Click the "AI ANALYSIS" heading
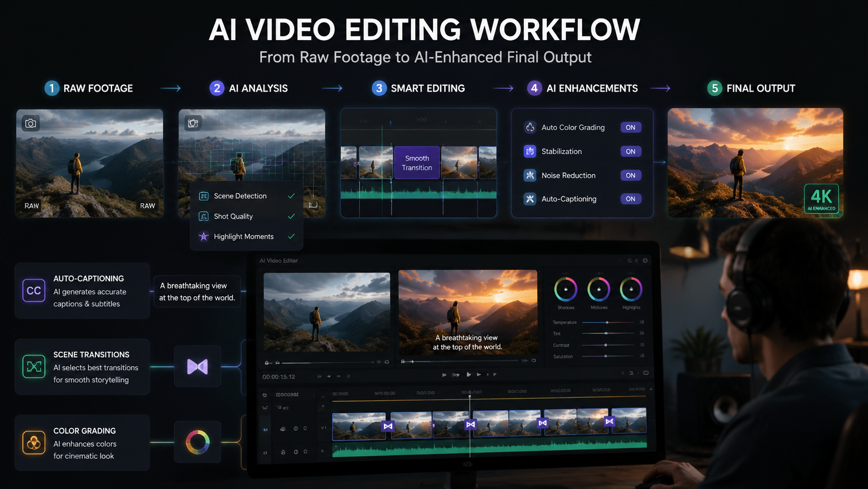The height and width of the screenshot is (489, 868). [x=259, y=88]
